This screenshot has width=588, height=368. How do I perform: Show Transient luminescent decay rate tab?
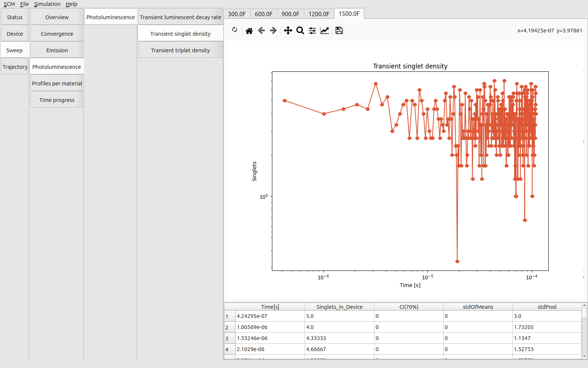coord(180,17)
